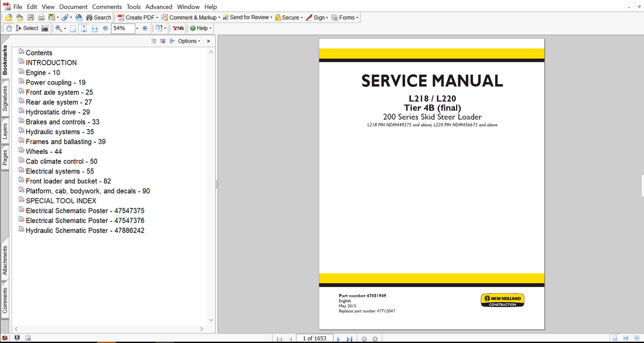Select the Hand tool
The width and height of the screenshot is (644, 343).
tap(9, 28)
